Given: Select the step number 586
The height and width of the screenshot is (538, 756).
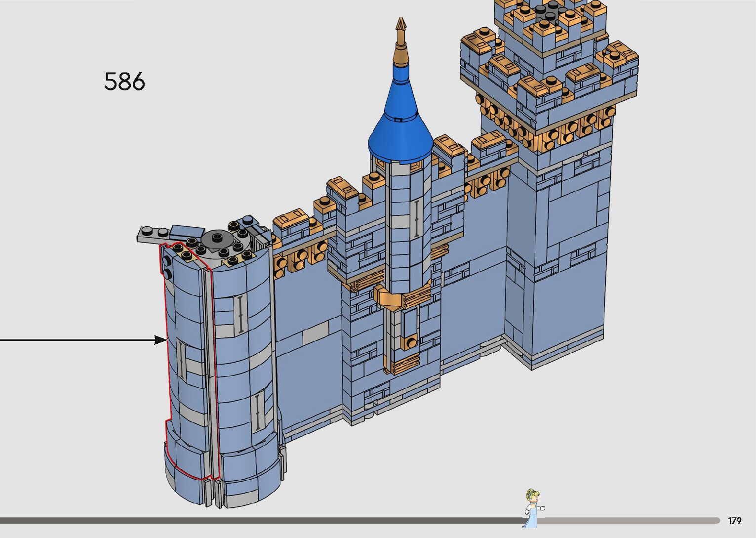Looking at the screenshot, I should [x=124, y=82].
